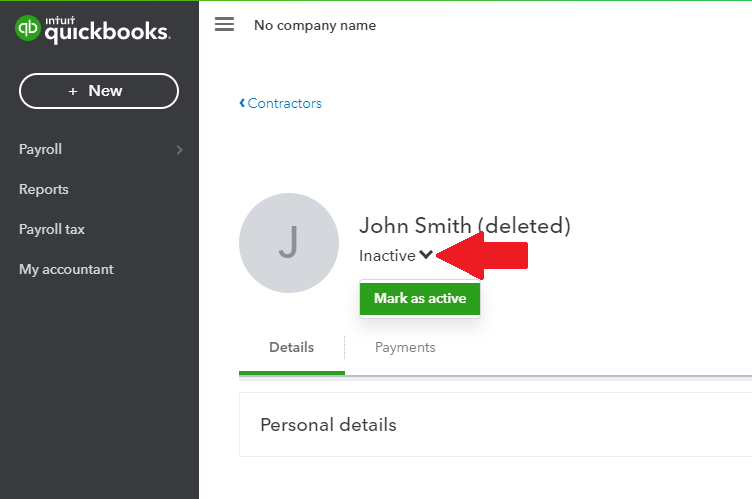Toggle the hamburger navigation menu
This screenshot has width=752, height=499.
(x=225, y=25)
